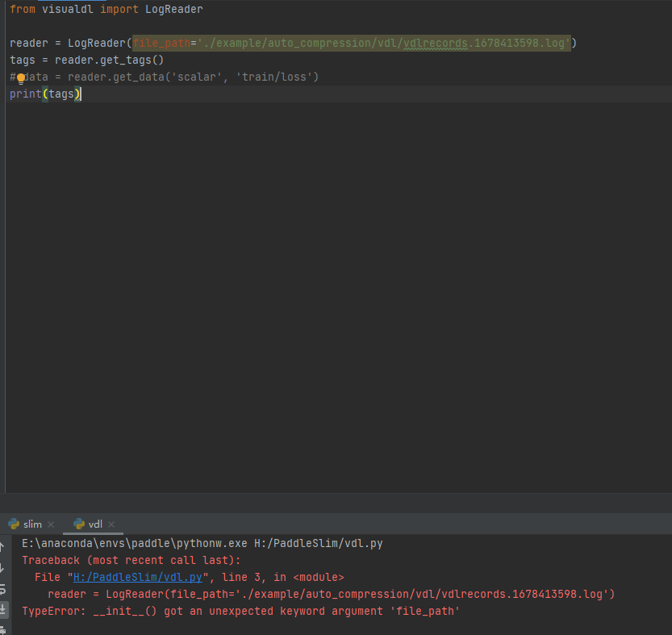Viewport: 672px width, 635px height.
Task: Close the slim run tab
Action: [50, 523]
